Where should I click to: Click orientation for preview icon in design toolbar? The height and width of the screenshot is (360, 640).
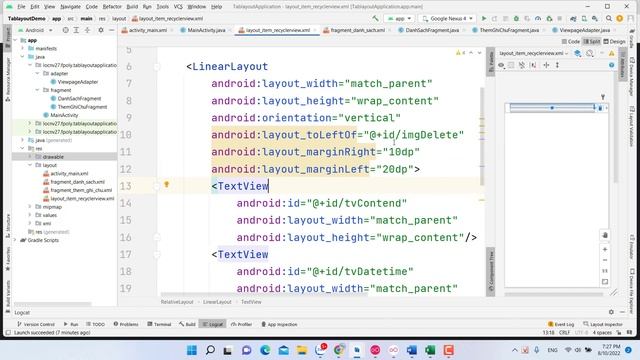click(590, 53)
